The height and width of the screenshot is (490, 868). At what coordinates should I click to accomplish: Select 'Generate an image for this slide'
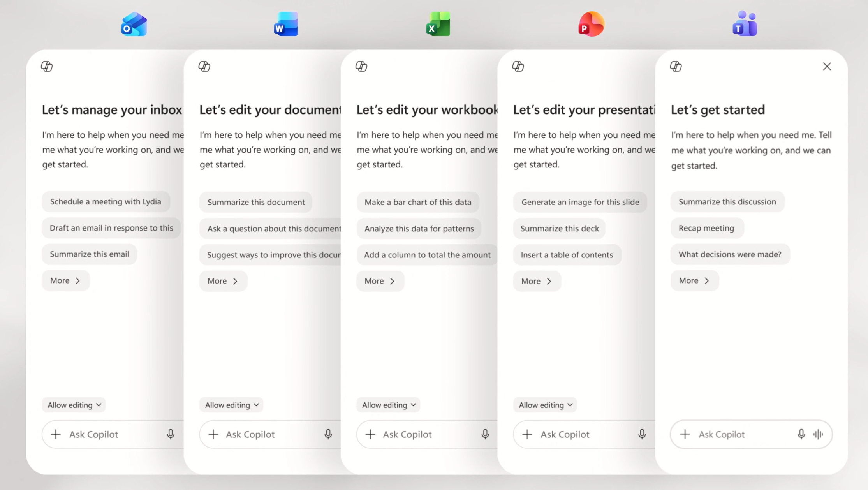pos(580,202)
